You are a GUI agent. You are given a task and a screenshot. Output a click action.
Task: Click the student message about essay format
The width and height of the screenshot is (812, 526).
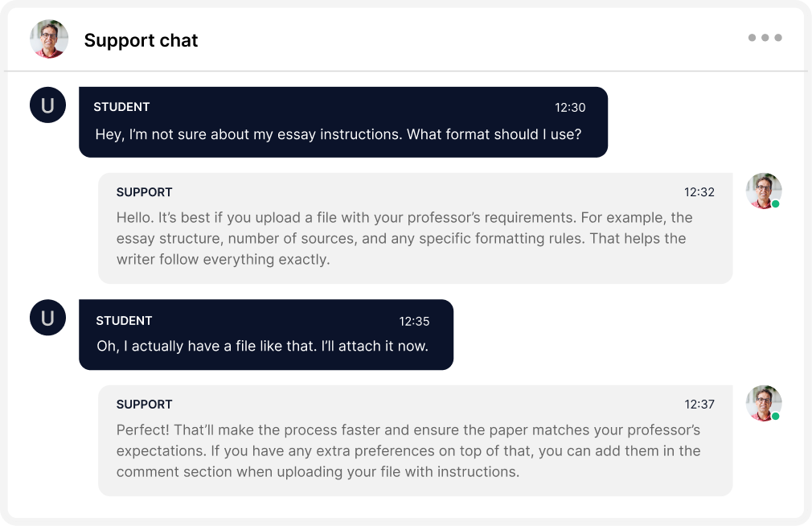338,134
